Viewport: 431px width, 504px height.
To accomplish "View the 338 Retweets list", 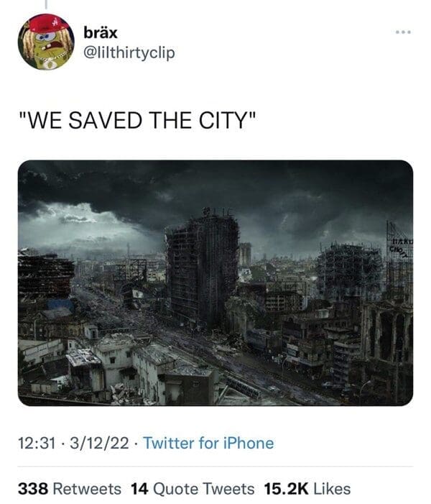I will 70,489.
